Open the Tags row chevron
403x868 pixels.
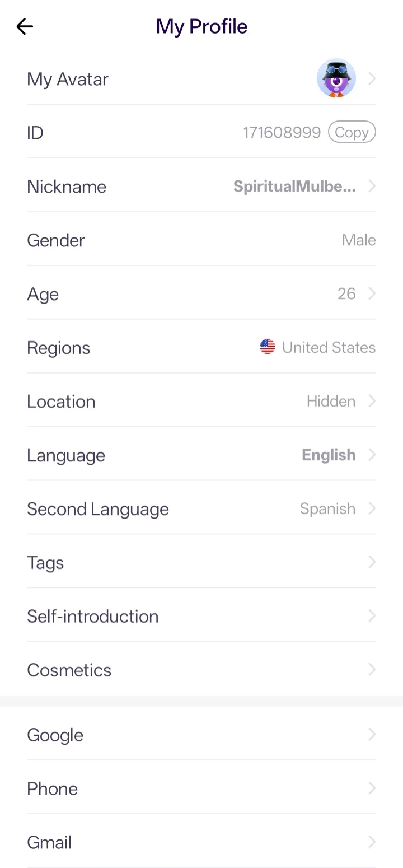(x=372, y=562)
